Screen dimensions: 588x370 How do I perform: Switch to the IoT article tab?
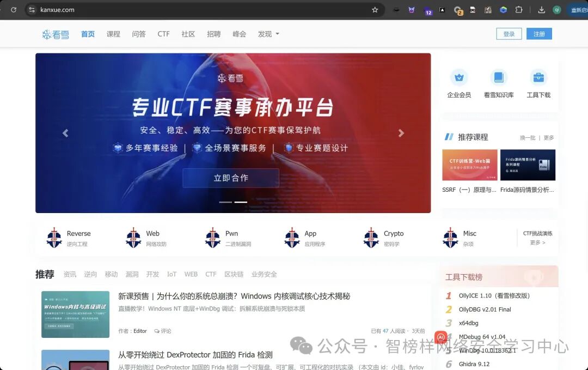[171, 274]
